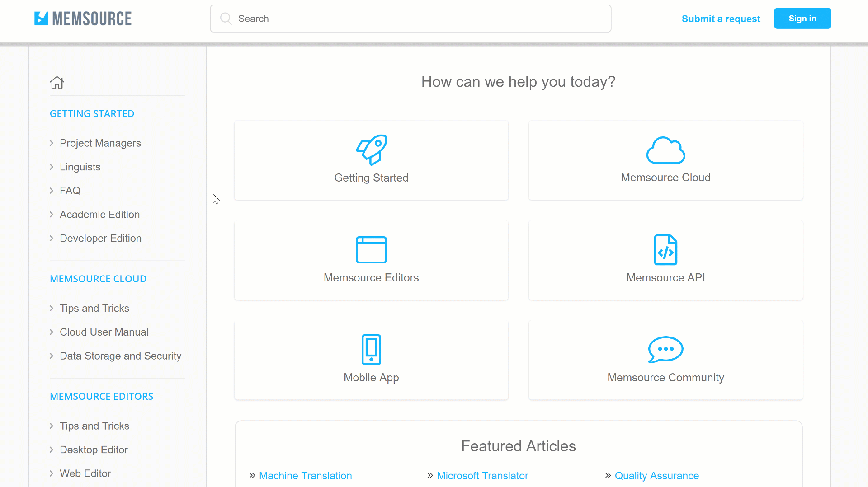The height and width of the screenshot is (487, 868).
Task: Click the Memsource Editors window icon
Action: [372, 250]
